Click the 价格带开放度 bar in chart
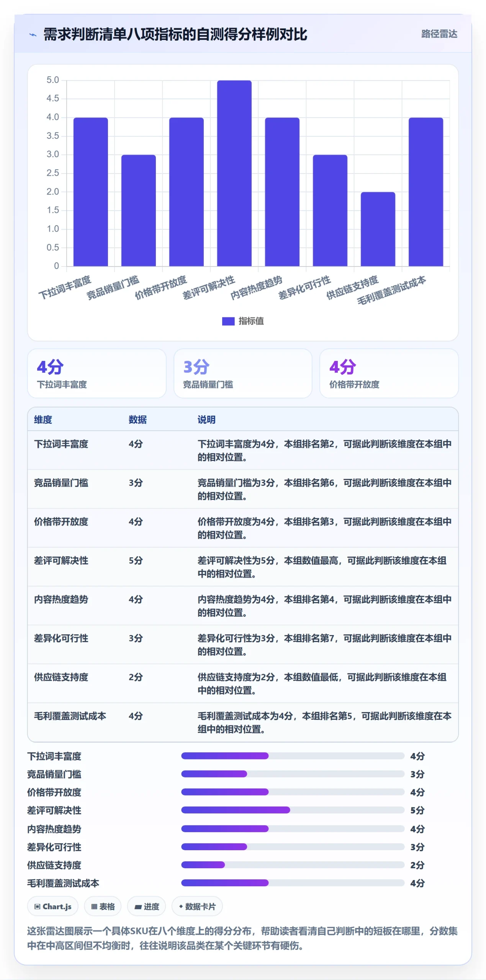486x980 pixels. tap(186, 191)
